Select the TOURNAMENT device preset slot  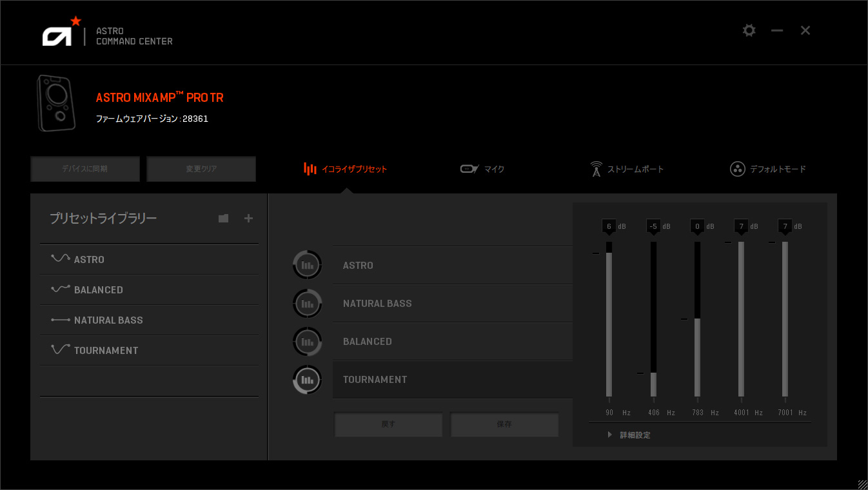(x=453, y=379)
